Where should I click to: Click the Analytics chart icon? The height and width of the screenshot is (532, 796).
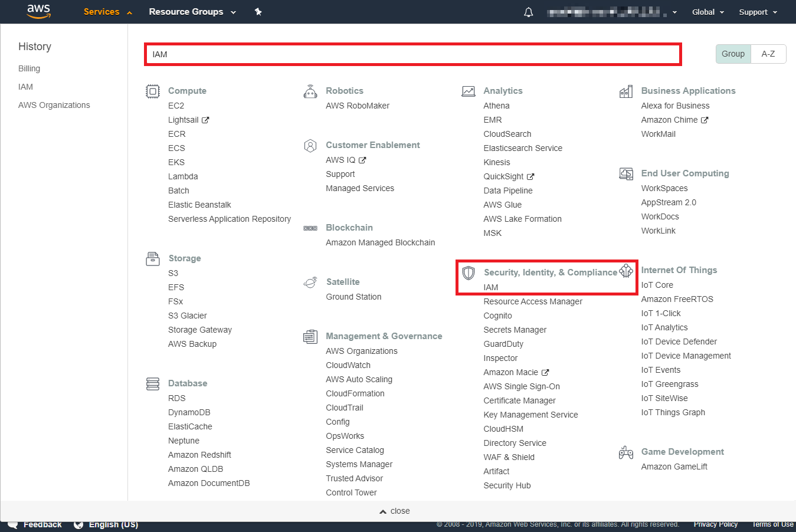pos(469,91)
